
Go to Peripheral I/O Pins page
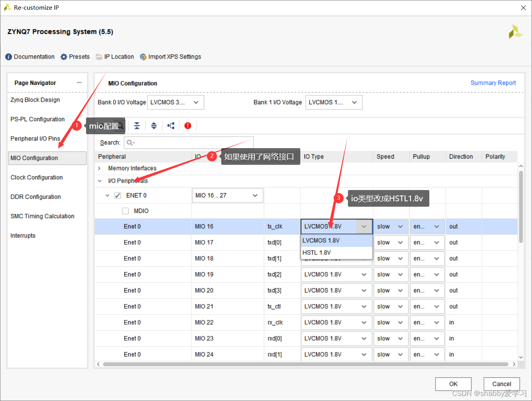(x=35, y=138)
